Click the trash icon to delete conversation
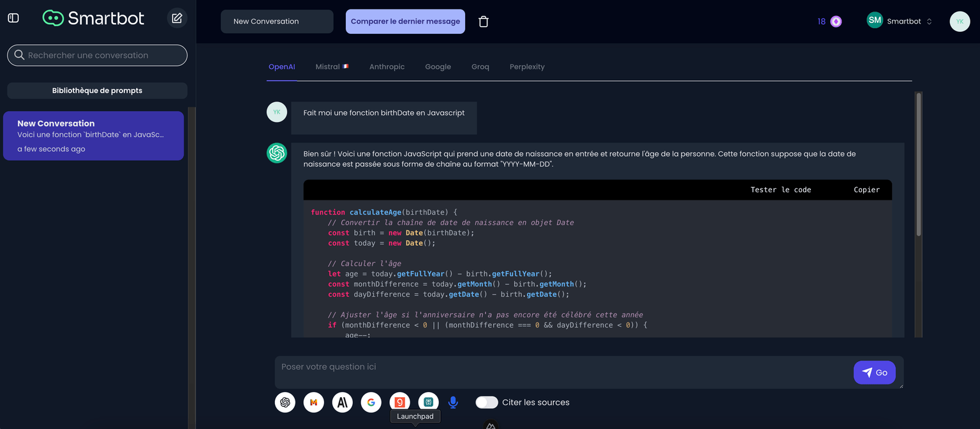The image size is (980, 429). (484, 21)
